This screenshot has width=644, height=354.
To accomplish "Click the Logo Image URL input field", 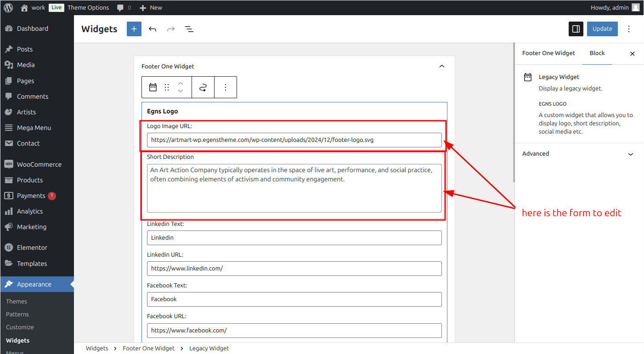I will 294,140.
